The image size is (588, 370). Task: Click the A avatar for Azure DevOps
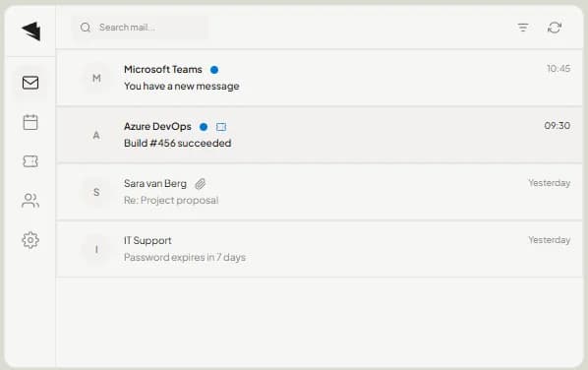click(96, 135)
